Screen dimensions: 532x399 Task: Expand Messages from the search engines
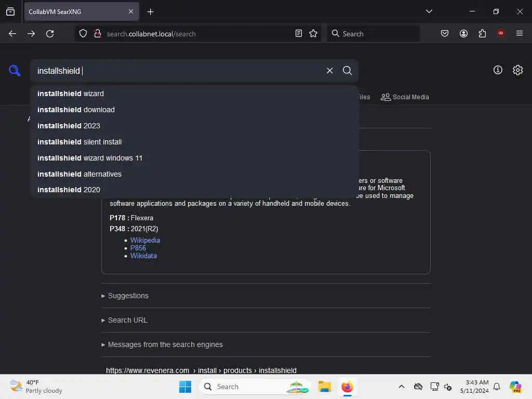(162, 345)
